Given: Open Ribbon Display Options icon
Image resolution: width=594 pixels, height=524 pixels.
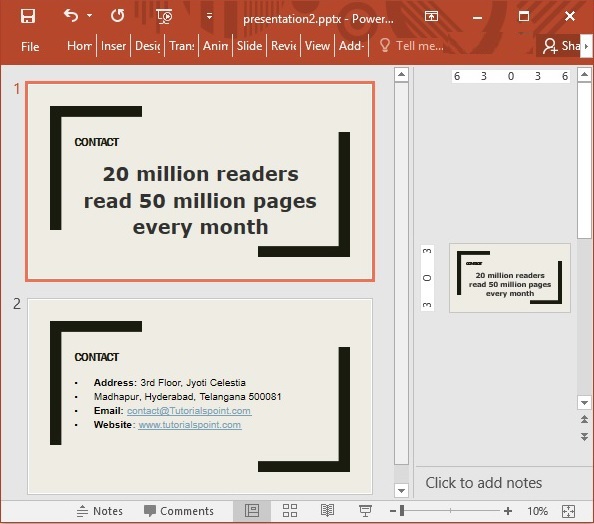Looking at the screenshot, I should tap(431, 16).
